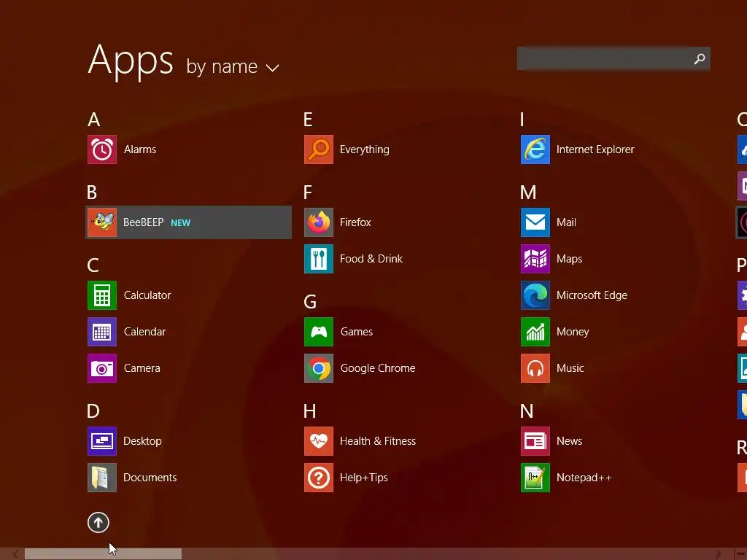Image resolution: width=747 pixels, height=560 pixels.
Task: Click the letter D group header
Action: tap(93, 411)
